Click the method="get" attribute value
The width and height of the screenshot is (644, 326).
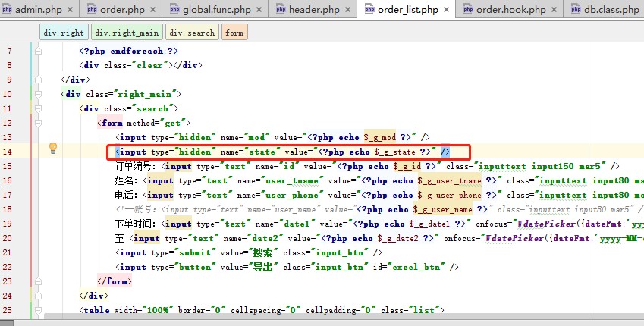pos(172,123)
